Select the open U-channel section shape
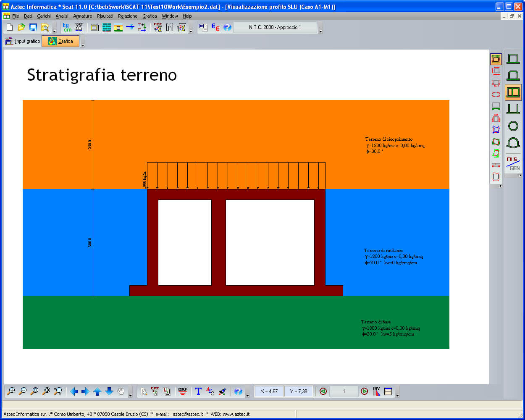 [513, 109]
